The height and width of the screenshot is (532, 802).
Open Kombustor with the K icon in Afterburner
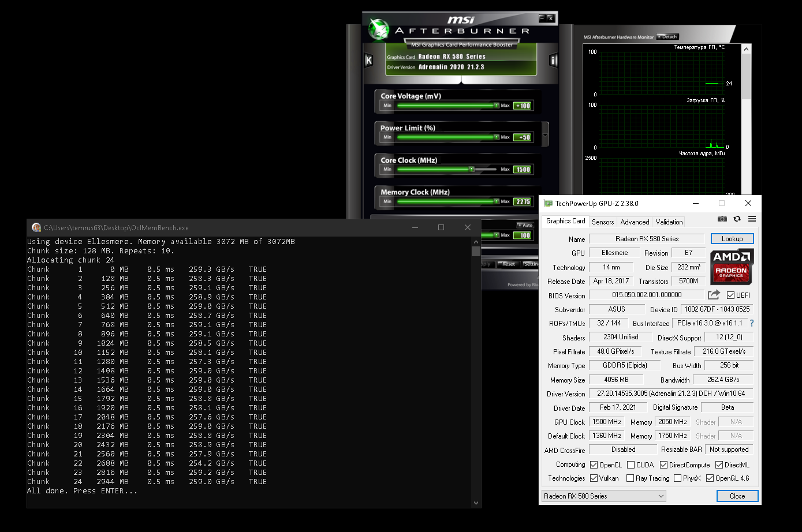369,60
